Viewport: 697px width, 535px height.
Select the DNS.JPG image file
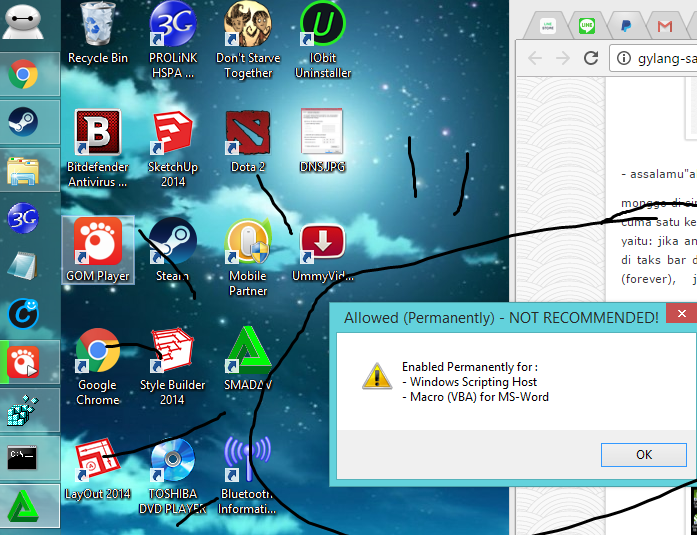tap(322, 141)
